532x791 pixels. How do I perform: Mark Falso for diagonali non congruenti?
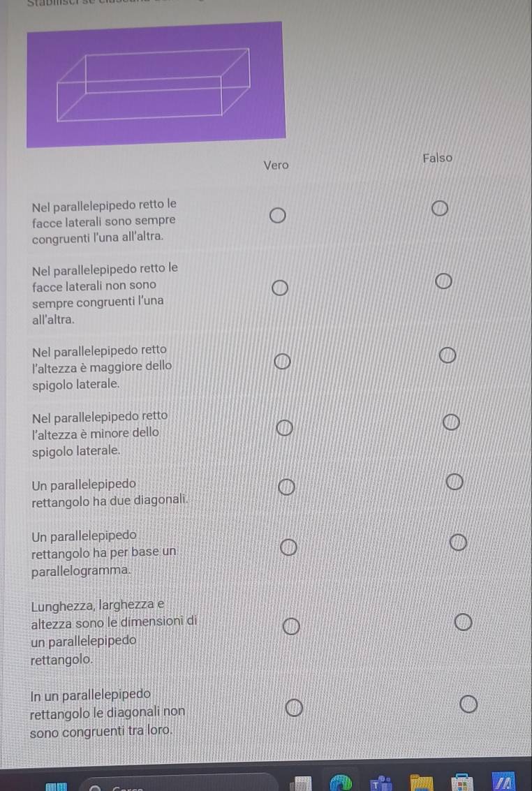(x=468, y=704)
